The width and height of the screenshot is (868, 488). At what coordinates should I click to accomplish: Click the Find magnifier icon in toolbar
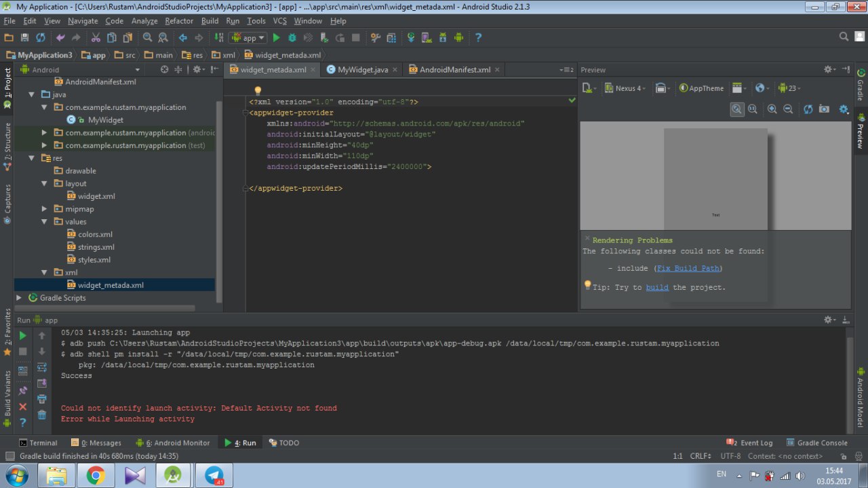(x=147, y=38)
